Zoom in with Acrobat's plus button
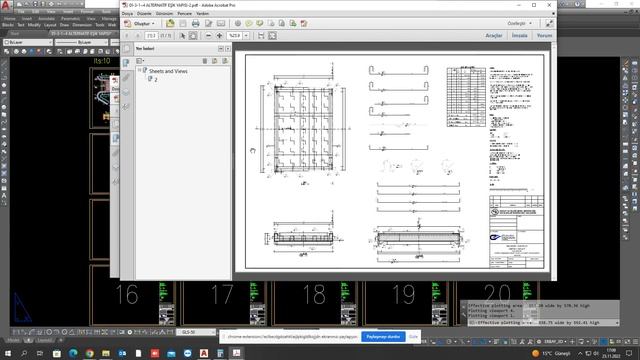Viewport: 640px width, 360px height. click(219, 36)
